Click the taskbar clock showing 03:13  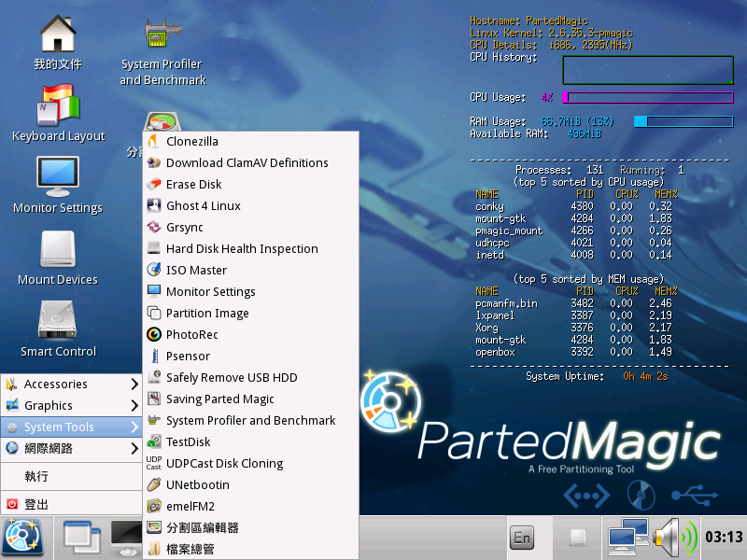724,538
